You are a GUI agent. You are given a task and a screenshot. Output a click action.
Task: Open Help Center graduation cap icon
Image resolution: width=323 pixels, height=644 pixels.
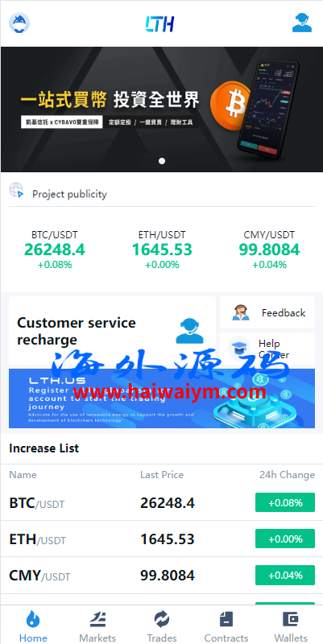pos(239,349)
